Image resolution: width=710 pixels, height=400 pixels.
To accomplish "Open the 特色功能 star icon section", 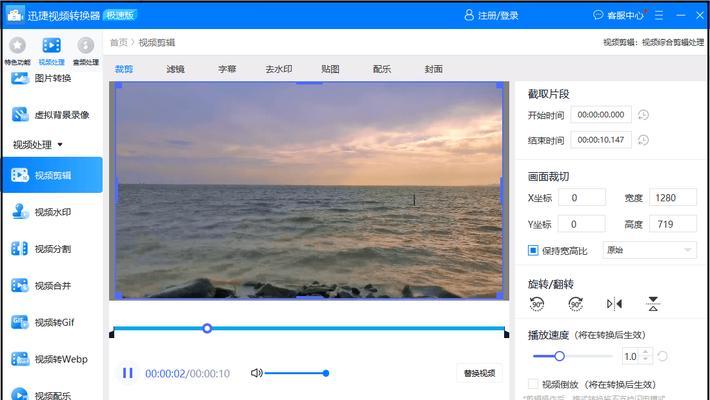I will click(x=17, y=50).
